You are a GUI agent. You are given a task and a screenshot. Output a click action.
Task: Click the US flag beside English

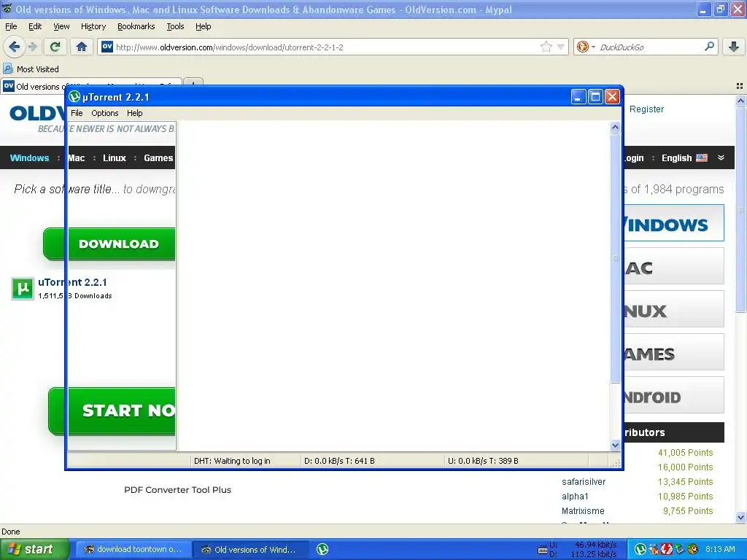[x=702, y=158]
